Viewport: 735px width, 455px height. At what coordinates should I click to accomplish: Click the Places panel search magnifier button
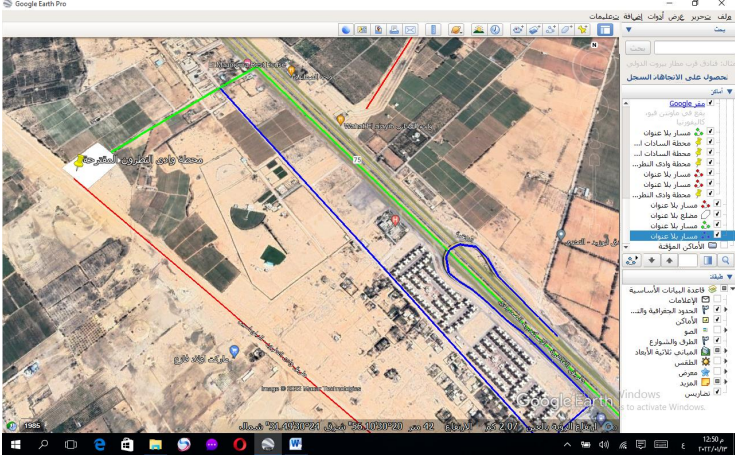(726, 261)
